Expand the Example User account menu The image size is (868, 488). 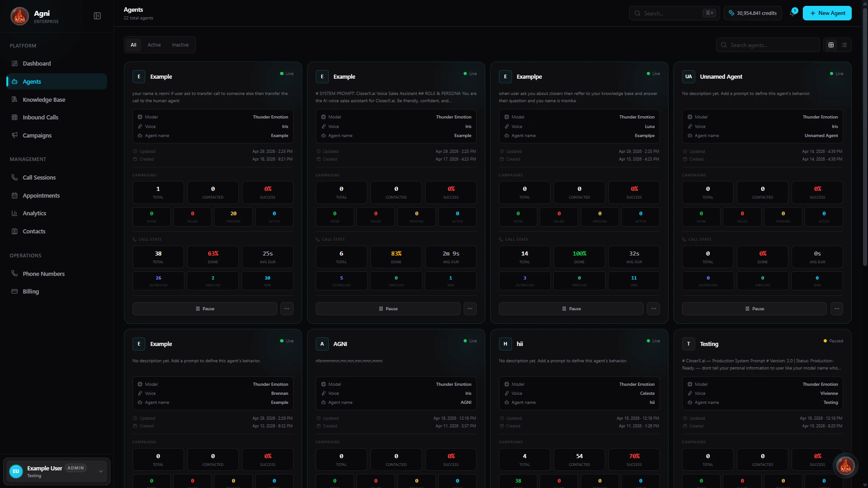57,471
